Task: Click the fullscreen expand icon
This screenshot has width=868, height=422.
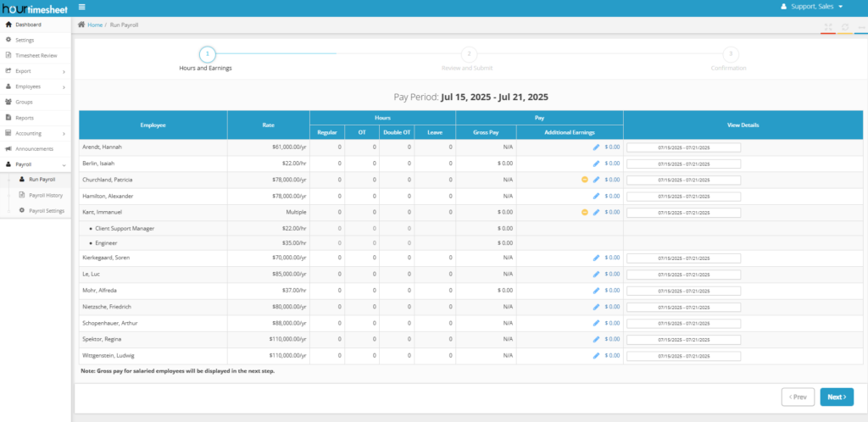Action: [x=827, y=27]
